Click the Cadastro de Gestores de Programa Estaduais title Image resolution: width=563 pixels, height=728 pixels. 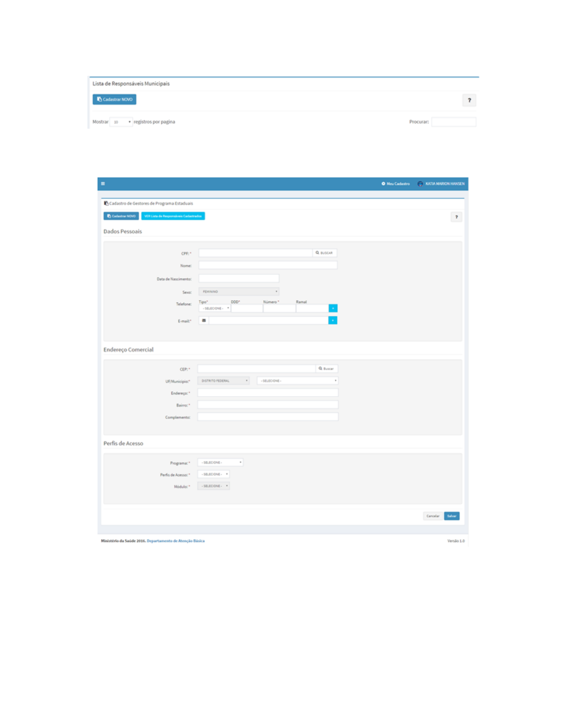point(151,203)
